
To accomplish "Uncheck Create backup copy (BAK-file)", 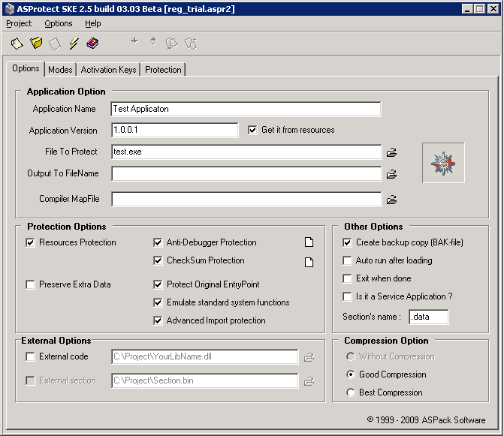I will pos(347,242).
